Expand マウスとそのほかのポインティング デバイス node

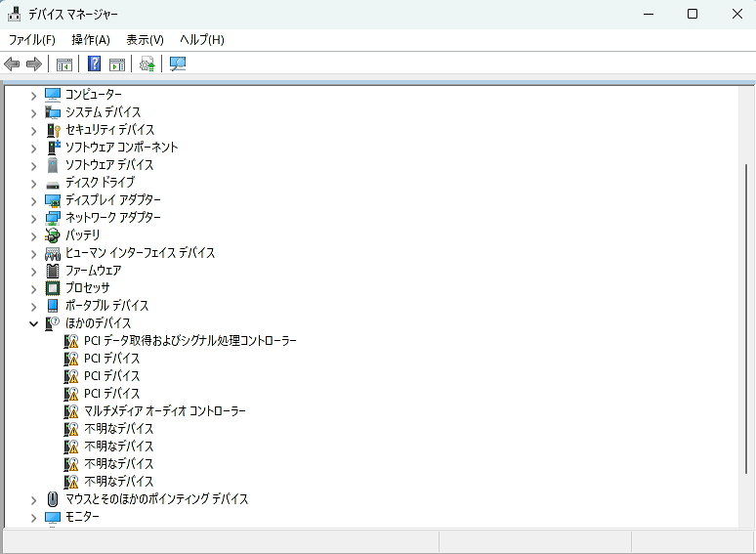pos(33,500)
